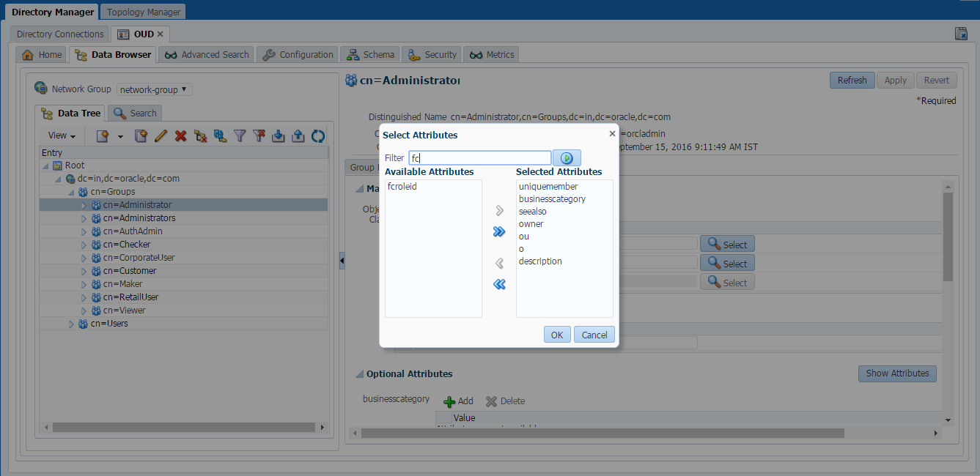
Task: Click the close-all-tabs icon at top right
Action: click(x=962, y=34)
